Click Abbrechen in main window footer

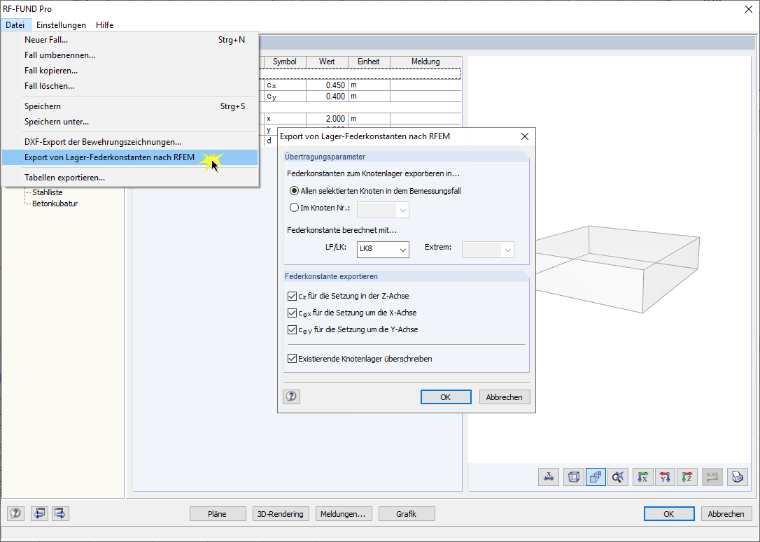(726, 513)
